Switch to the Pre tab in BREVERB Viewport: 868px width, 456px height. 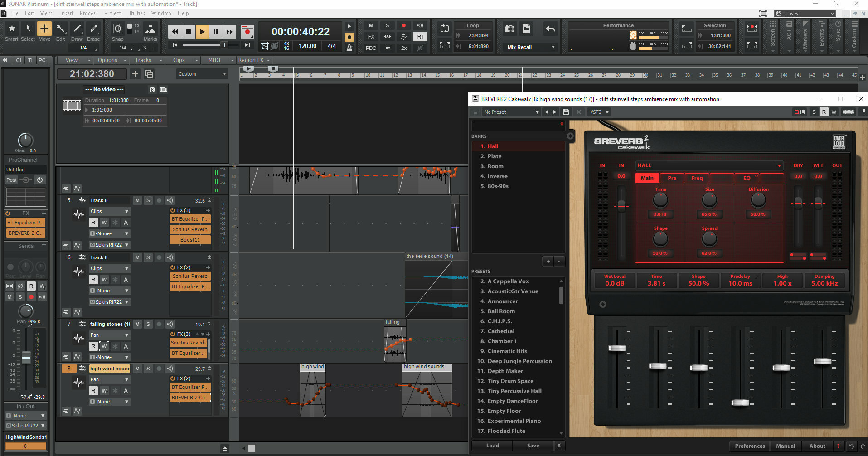pos(672,178)
